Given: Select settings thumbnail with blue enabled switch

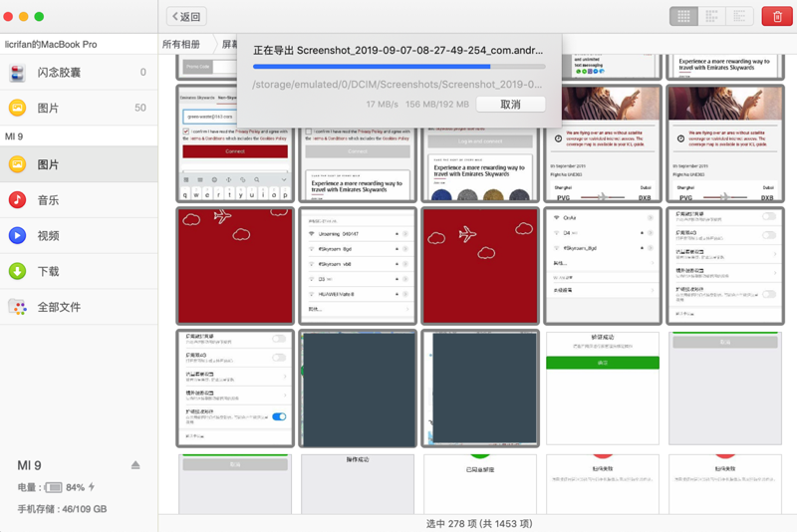Looking at the screenshot, I should (235, 389).
